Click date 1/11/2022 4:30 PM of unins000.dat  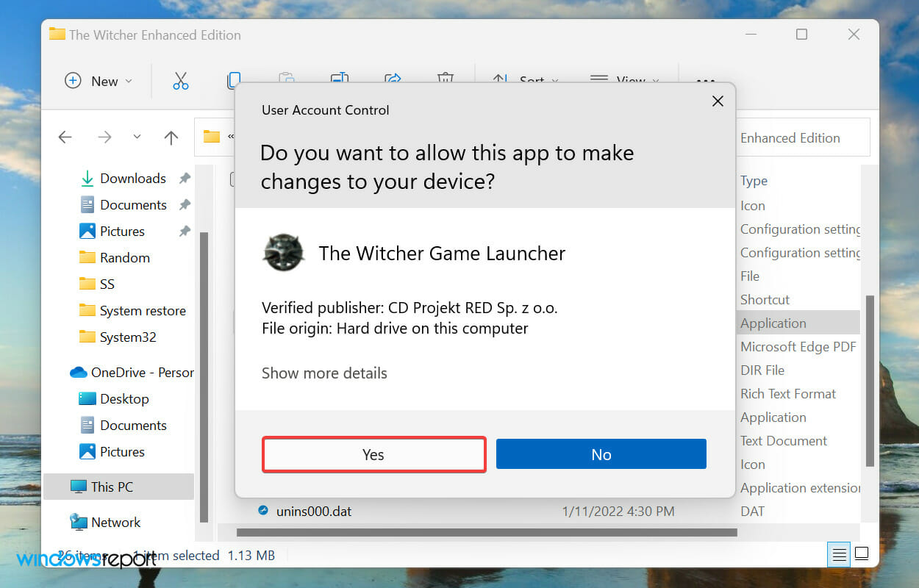[x=618, y=511]
